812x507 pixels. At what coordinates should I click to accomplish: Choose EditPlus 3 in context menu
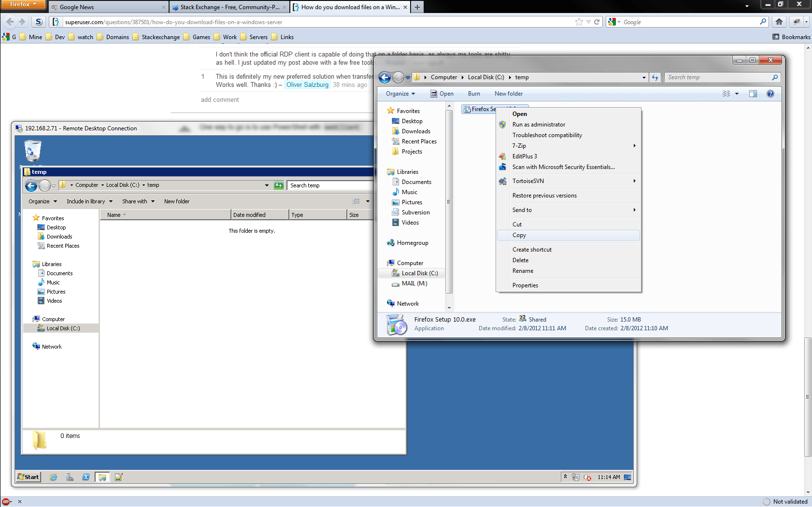[x=568, y=156]
